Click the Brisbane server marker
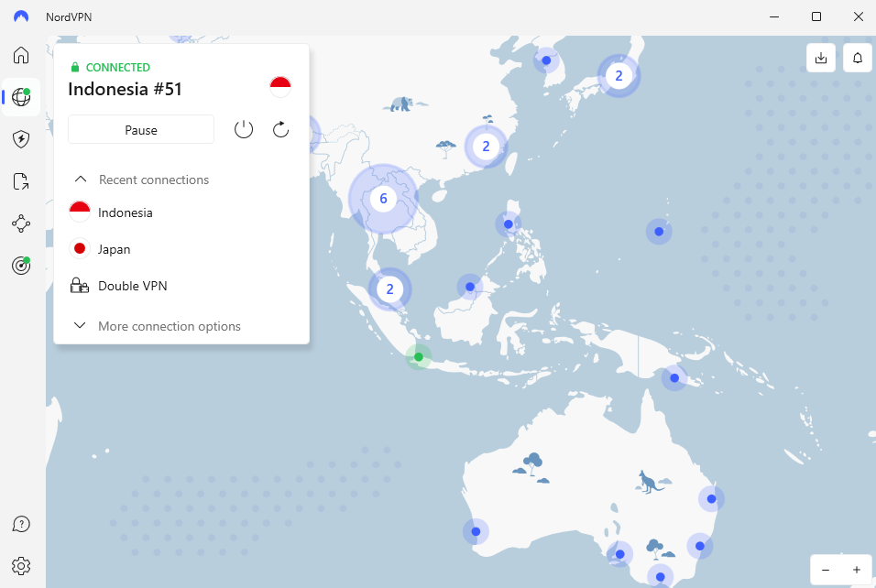Screen dimensions: 876x588 (711, 498)
